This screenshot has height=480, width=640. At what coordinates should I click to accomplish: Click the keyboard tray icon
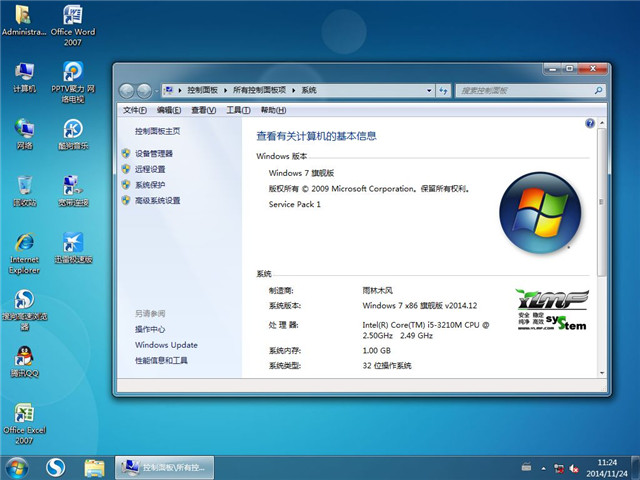click(x=527, y=467)
